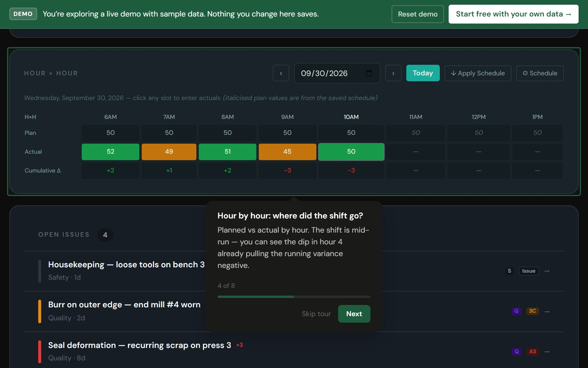Go to the previous day arrow
588x368 pixels.
[x=281, y=73]
